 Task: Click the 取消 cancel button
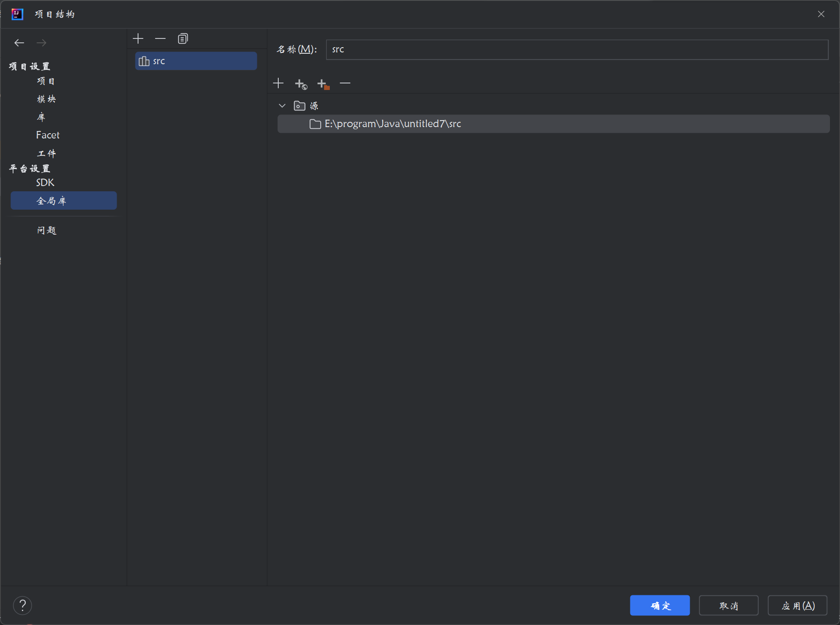[729, 606]
